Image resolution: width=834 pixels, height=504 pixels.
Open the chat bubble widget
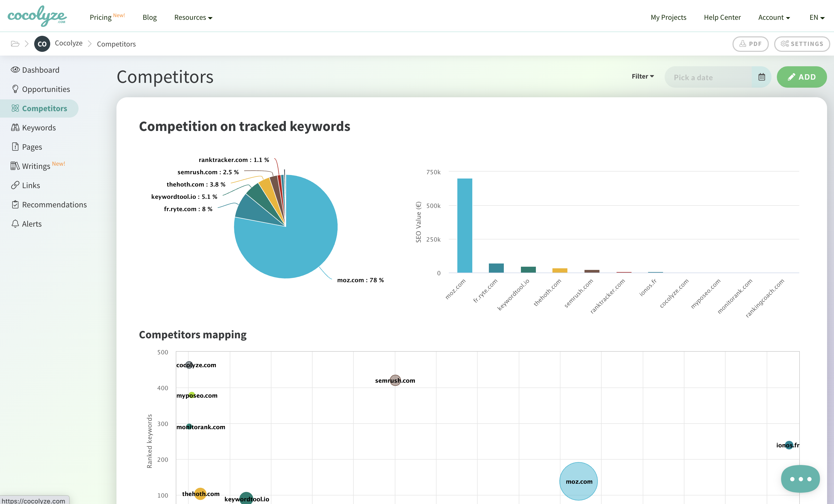coord(800,479)
